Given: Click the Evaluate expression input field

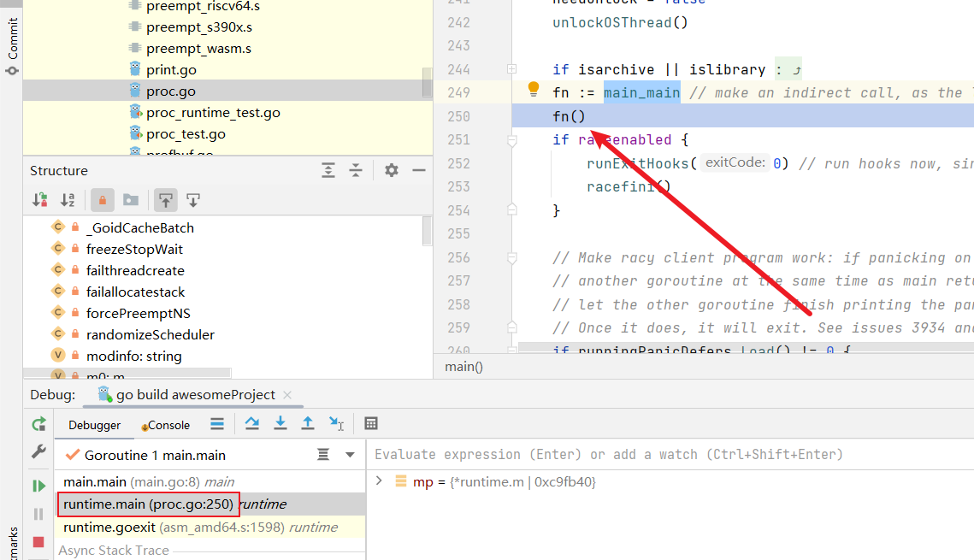Looking at the screenshot, I should 667,455.
